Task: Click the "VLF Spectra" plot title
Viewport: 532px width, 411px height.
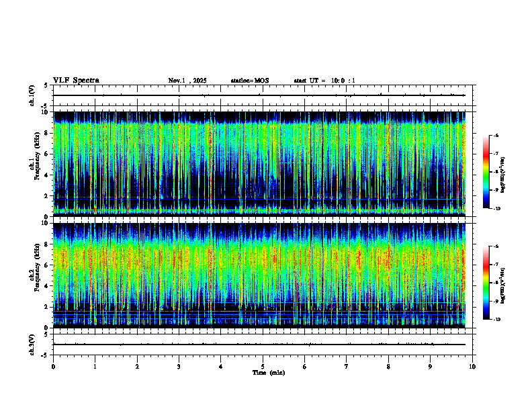Action: 76,81
